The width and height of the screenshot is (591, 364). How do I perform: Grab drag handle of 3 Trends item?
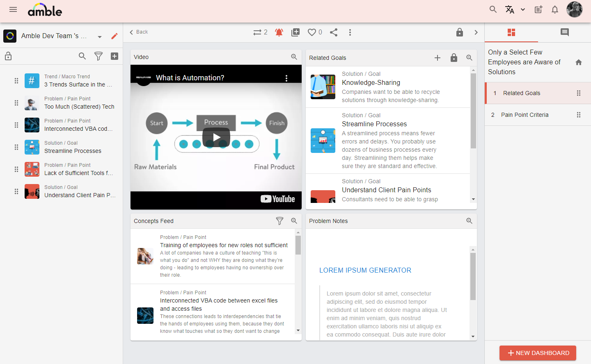click(16, 81)
